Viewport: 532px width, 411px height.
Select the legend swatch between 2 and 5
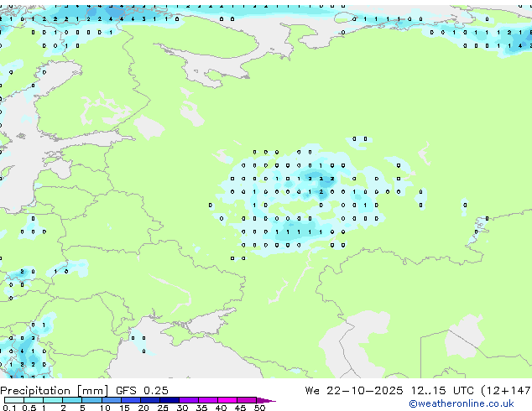point(72,400)
